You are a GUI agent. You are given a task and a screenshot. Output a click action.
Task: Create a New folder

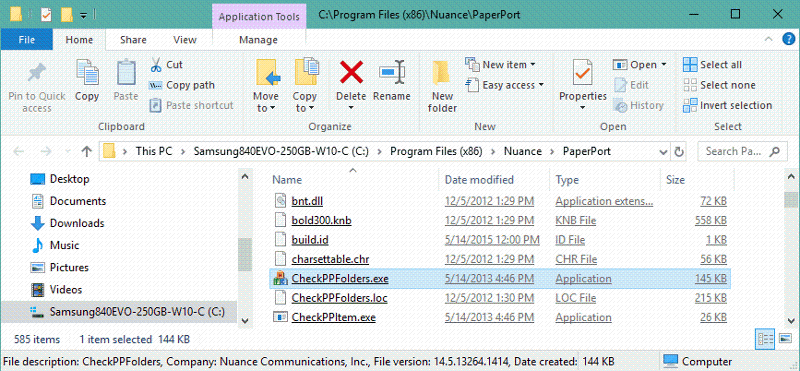pyautogui.click(x=442, y=87)
